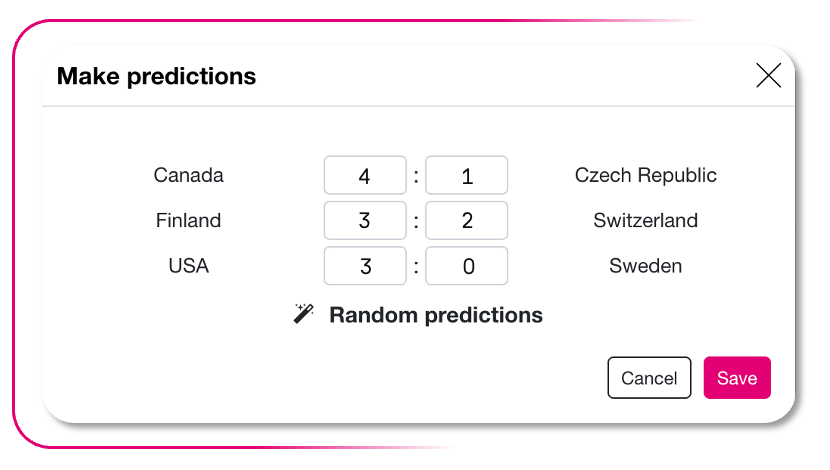The height and width of the screenshot is (470, 830).
Task: Save the predictions
Action: tap(737, 378)
